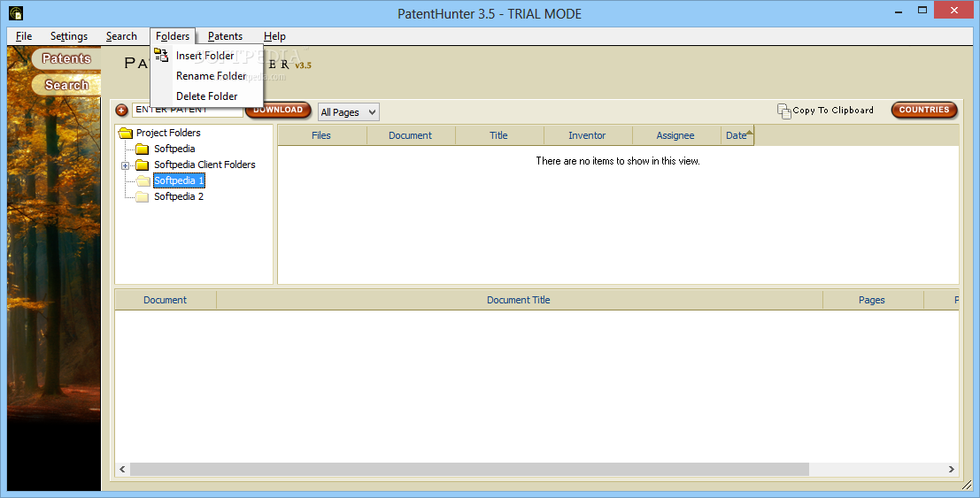
Task: Click the COUNTRIES button
Action: click(923, 110)
